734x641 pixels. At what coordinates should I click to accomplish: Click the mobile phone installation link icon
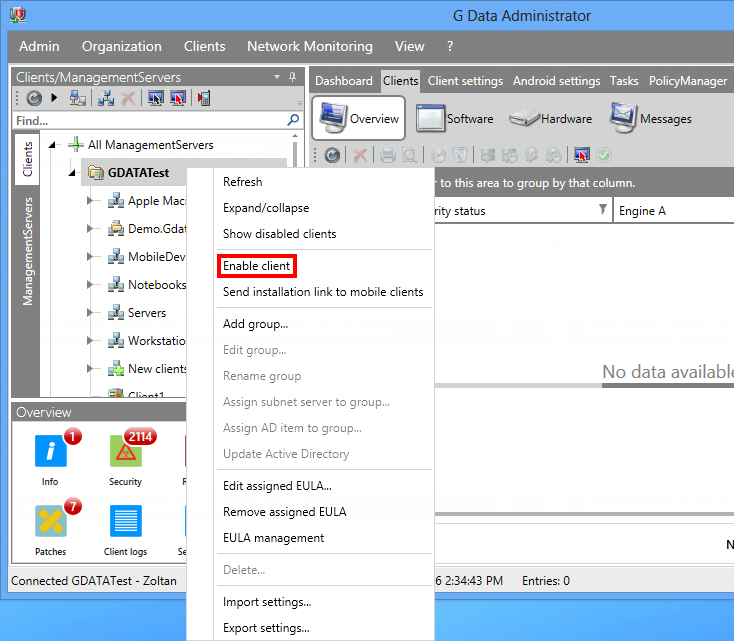(x=204, y=98)
